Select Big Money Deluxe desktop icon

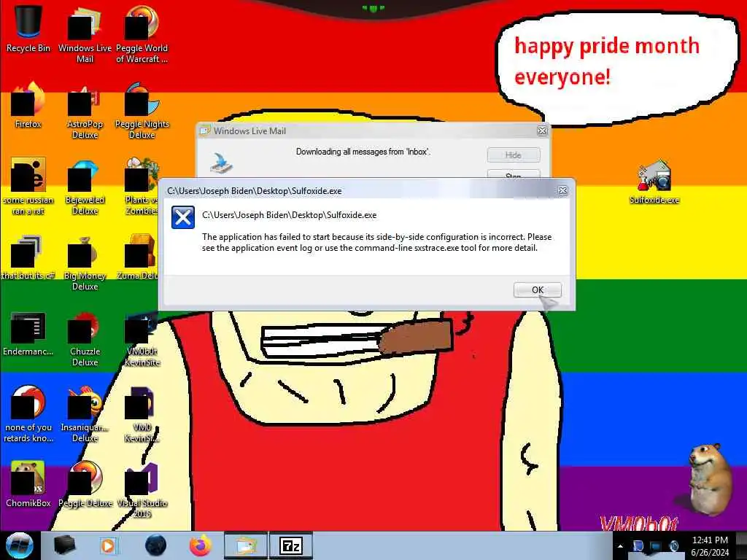coord(85,262)
